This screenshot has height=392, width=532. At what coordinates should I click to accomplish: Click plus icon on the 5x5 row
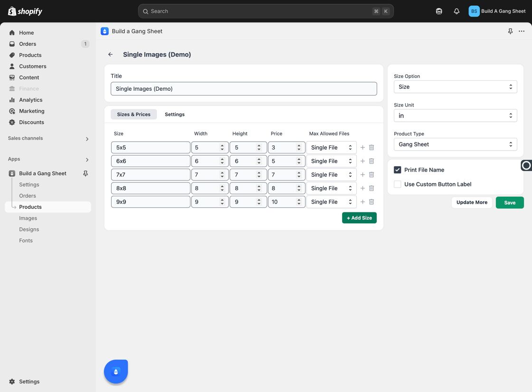(x=362, y=147)
